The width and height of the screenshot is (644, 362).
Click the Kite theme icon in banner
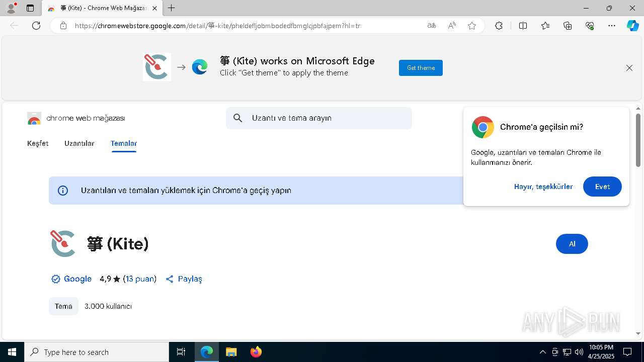coord(157,67)
